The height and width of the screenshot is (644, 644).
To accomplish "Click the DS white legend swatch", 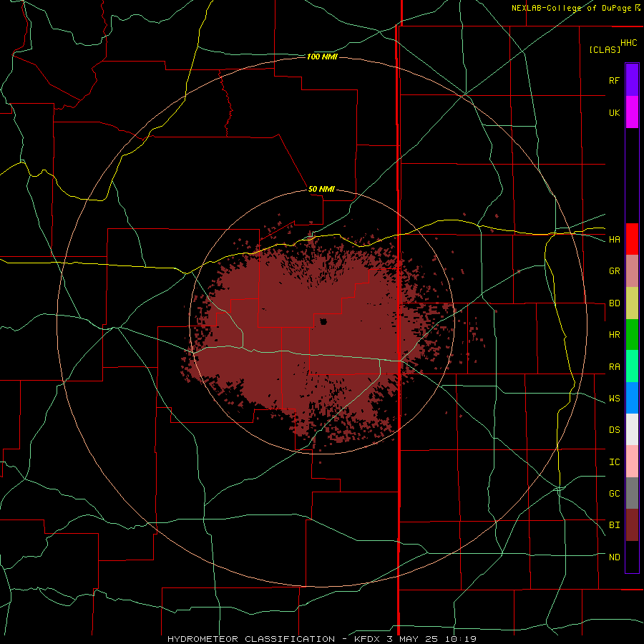I will coord(632,429).
